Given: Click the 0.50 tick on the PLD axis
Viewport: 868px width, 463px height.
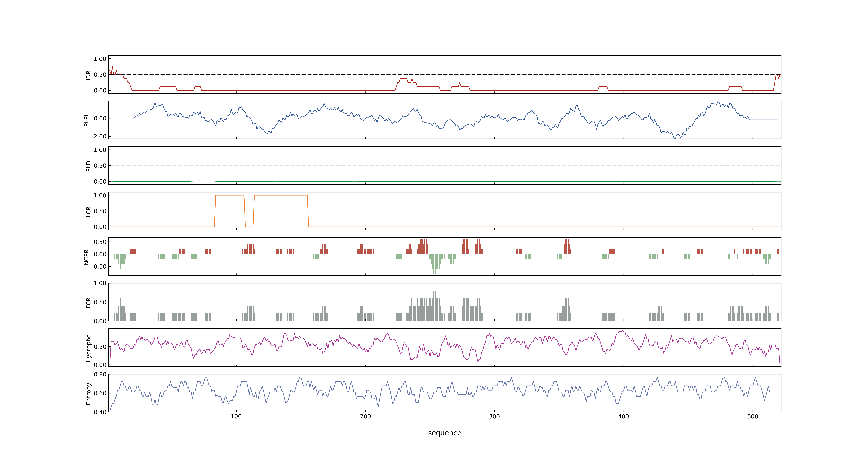Looking at the screenshot, I should click(x=100, y=166).
